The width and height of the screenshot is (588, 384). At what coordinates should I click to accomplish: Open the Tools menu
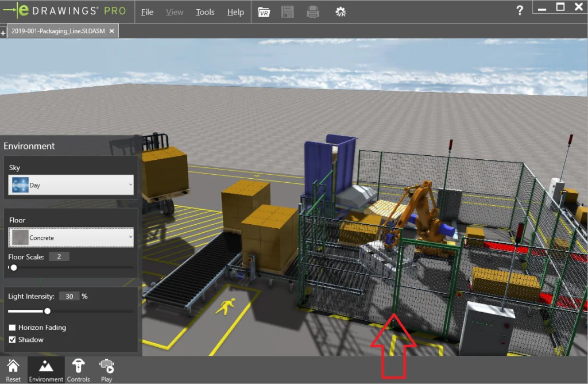pyautogui.click(x=205, y=12)
